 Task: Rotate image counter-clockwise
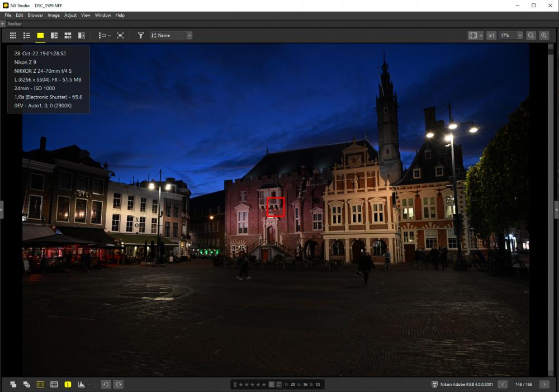coord(106,384)
